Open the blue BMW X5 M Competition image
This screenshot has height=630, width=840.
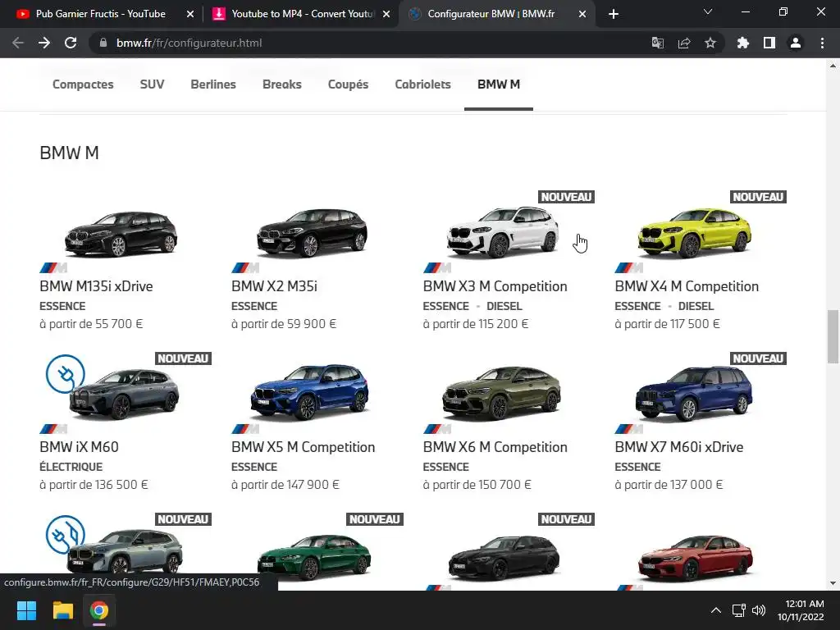coord(309,392)
